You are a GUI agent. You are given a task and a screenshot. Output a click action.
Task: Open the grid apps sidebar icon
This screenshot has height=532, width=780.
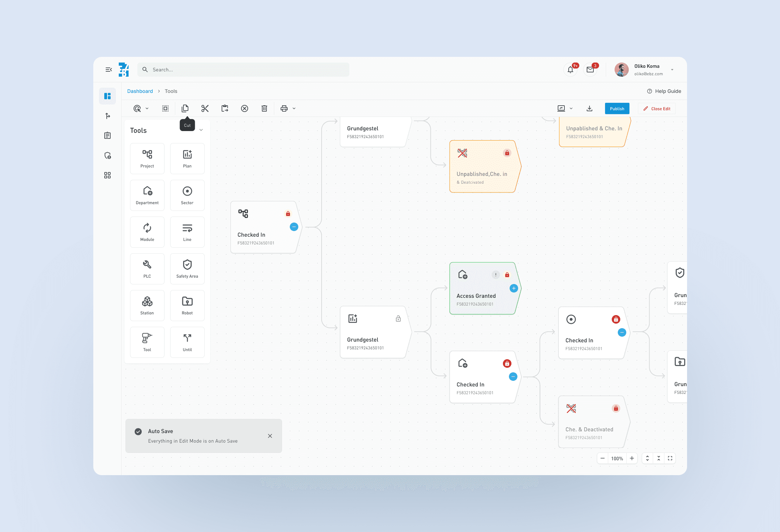click(x=107, y=175)
